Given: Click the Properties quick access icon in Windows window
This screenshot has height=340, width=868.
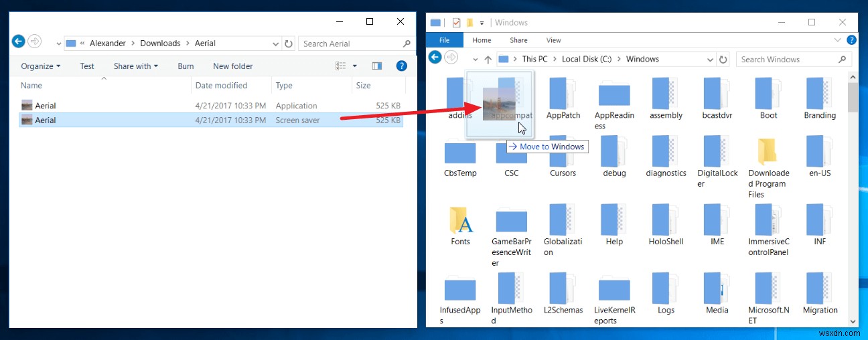Looking at the screenshot, I should coord(457,23).
